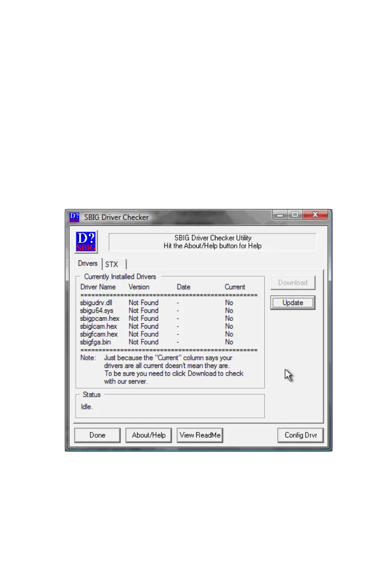Click the grayed-out Download button
Viewport: 380px width, 588px height.
pos(293,282)
